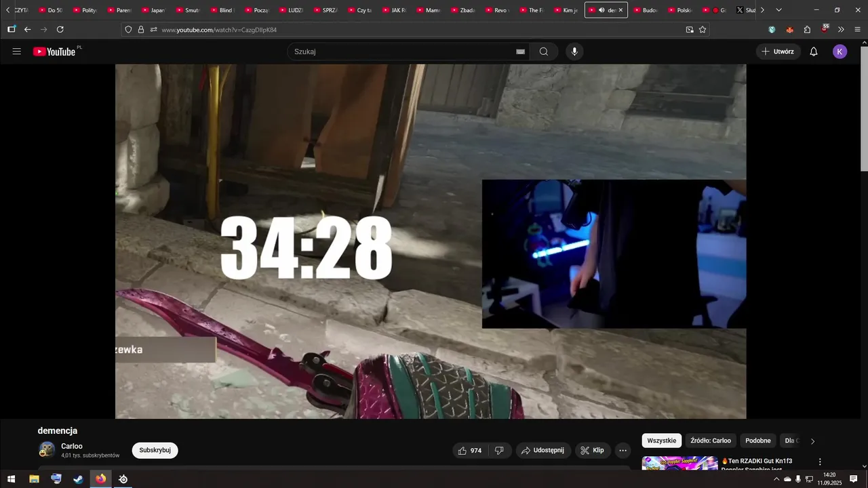Open the shield tracking protection info
868x488 pixels.
click(128, 30)
